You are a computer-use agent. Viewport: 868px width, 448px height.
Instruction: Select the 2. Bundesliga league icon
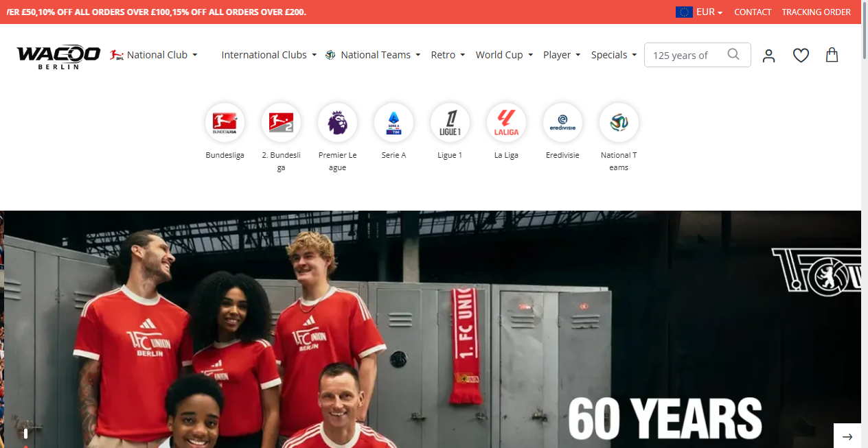tap(281, 123)
